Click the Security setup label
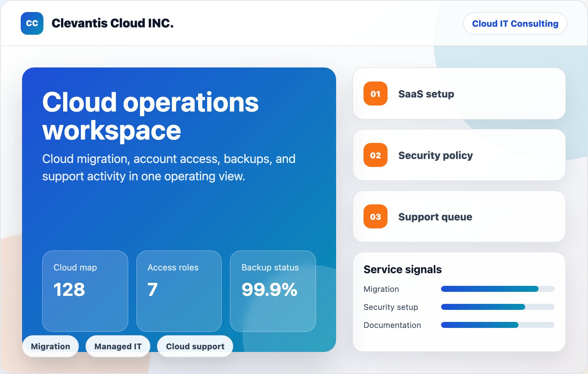The width and height of the screenshot is (588, 374). coord(391,307)
